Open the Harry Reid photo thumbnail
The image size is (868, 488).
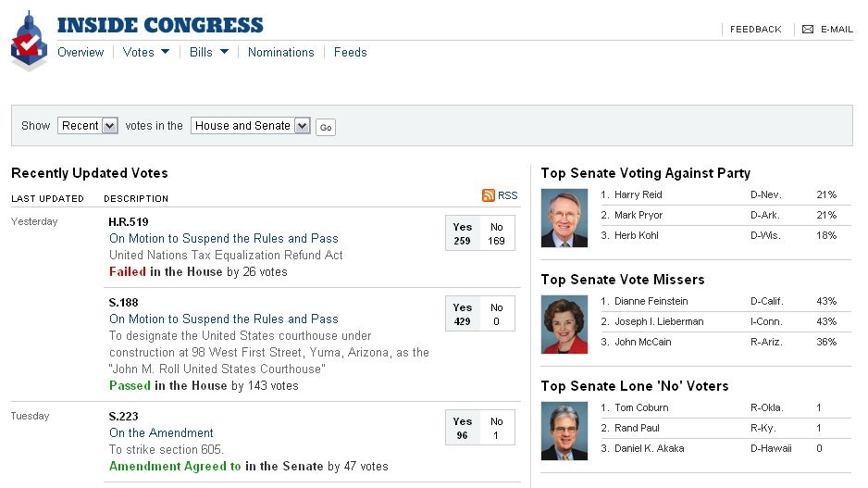coord(564,219)
